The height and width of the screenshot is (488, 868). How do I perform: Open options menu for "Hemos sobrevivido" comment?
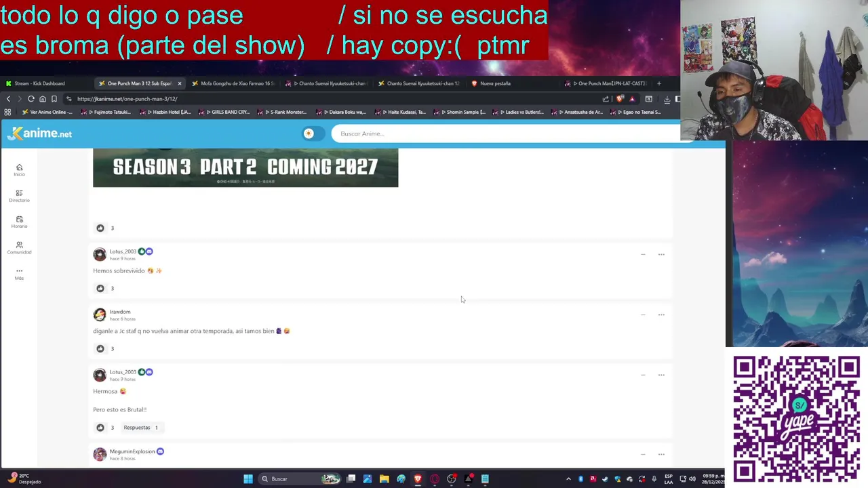[661, 254]
